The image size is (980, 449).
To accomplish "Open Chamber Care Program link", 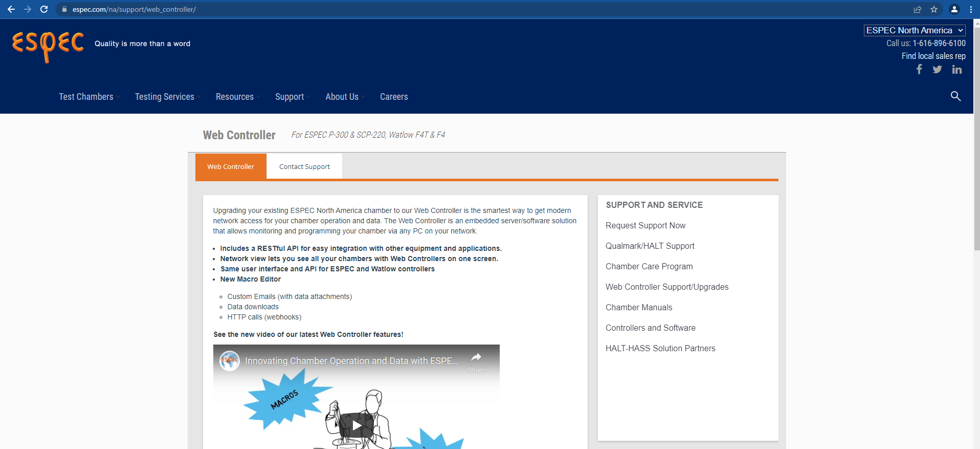I will point(649,266).
